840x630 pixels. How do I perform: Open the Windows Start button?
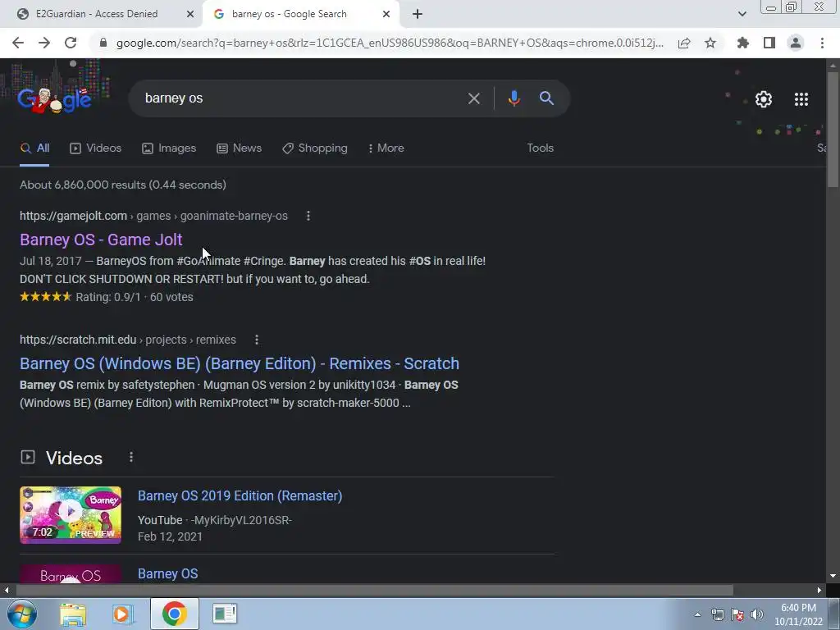click(x=21, y=614)
